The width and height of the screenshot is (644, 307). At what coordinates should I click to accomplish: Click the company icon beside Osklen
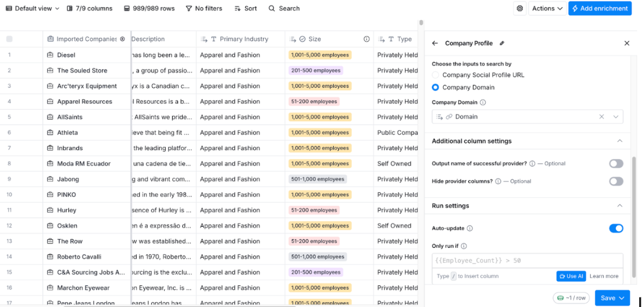pos(50,225)
